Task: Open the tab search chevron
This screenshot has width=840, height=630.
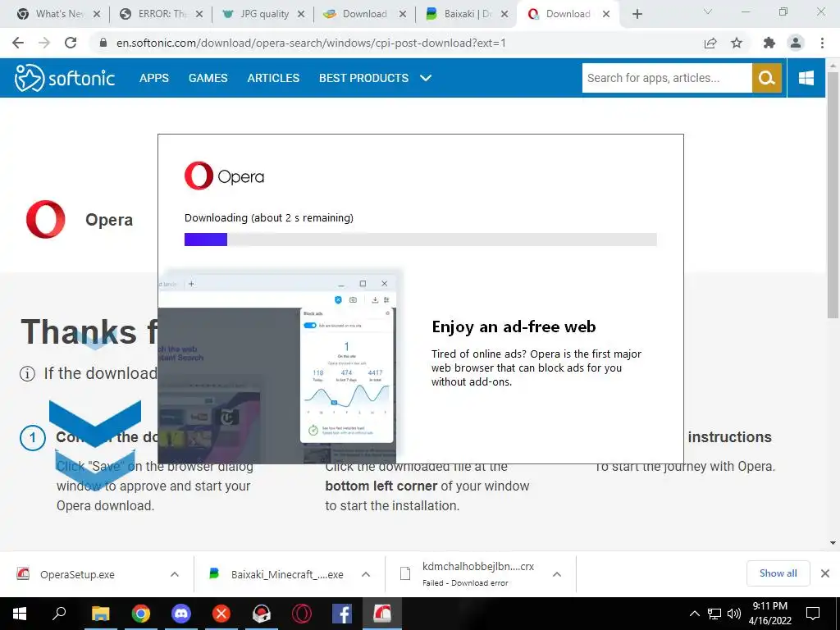Action: [708, 11]
